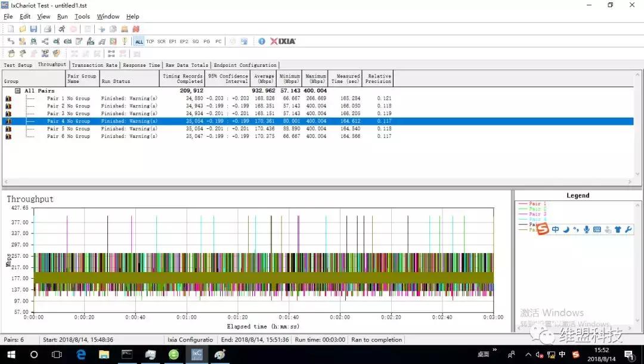Click the blue info icon beside IXIA
This screenshot has width=644, height=364.
(261, 41)
